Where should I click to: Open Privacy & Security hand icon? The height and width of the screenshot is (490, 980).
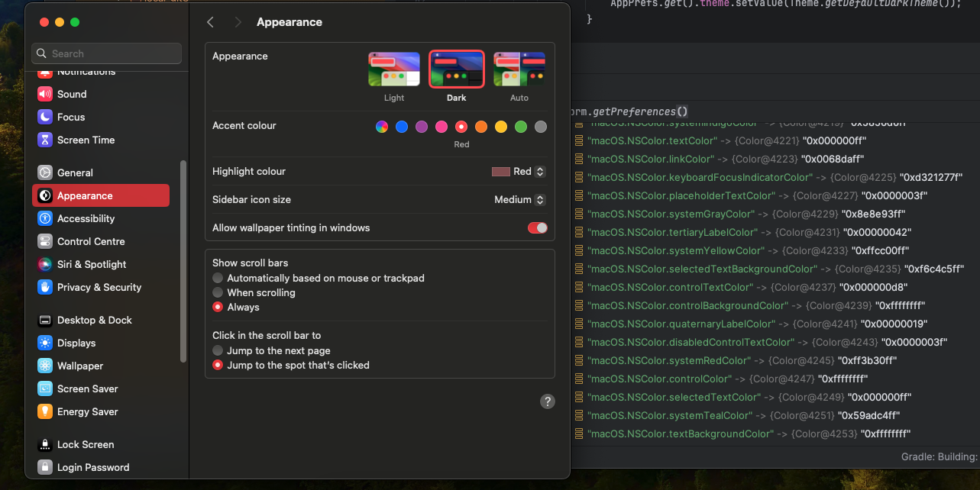coord(45,287)
